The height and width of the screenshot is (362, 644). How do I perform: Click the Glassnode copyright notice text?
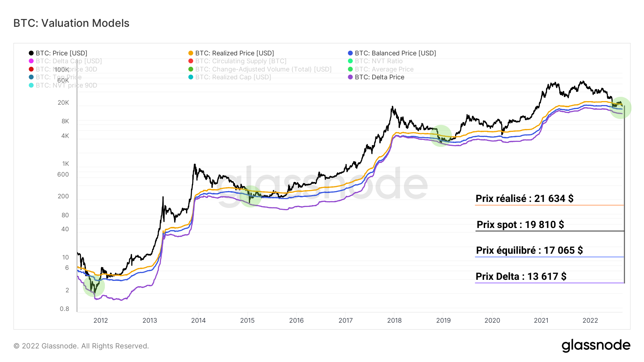tap(81, 346)
